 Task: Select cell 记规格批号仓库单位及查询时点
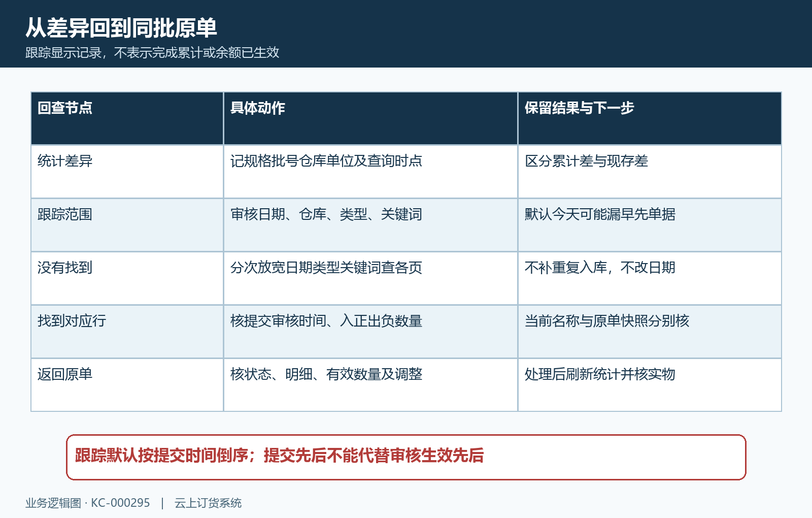click(x=370, y=172)
